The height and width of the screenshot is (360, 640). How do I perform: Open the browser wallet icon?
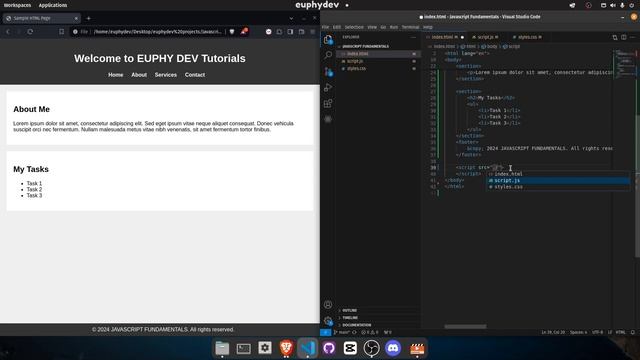coord(301,31)
